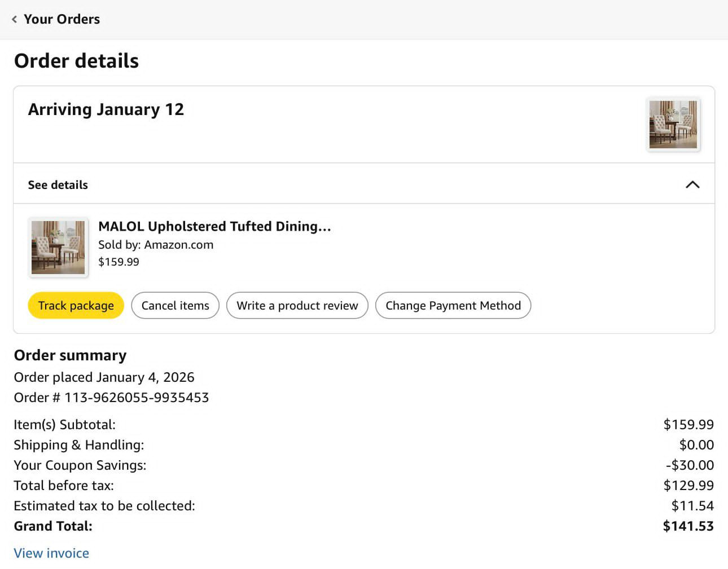Click the Order summary heading
Screen dimensions: 728x569
70,355
